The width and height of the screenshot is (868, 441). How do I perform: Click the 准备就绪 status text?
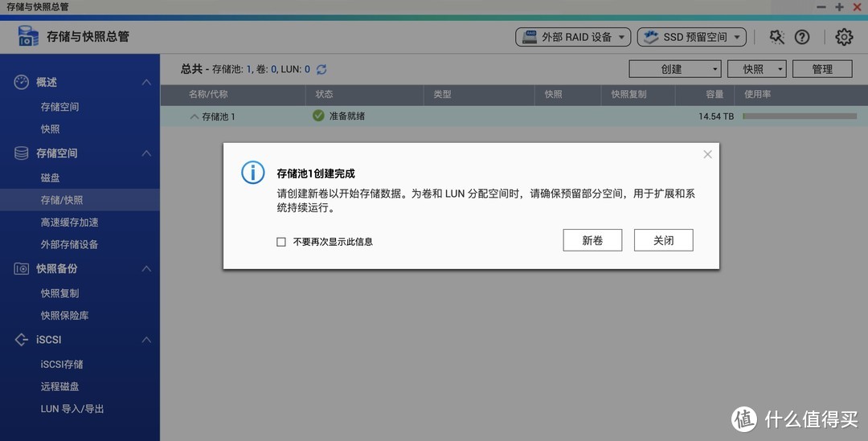click(x=347, y=116)
